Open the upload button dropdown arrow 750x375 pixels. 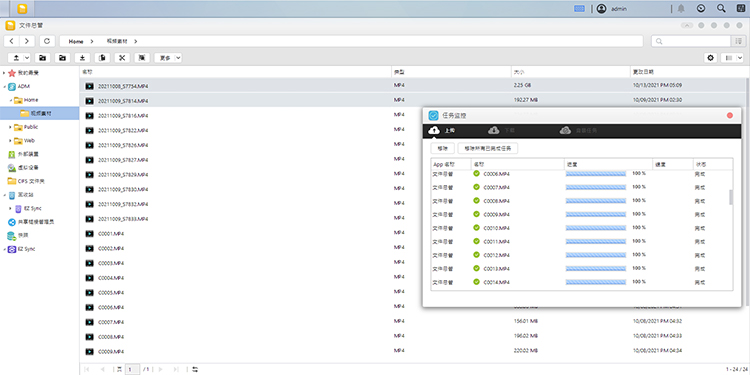pyautogui.click(x=27, y=58)
